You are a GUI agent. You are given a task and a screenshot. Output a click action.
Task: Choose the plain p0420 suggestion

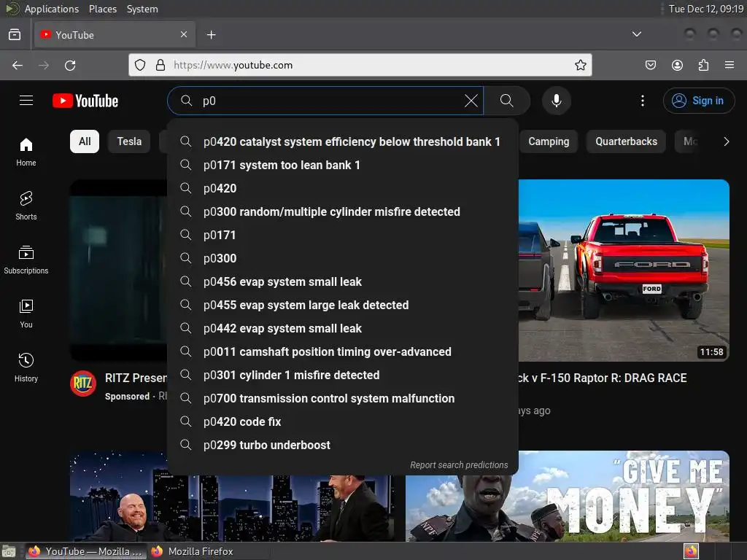343,188
